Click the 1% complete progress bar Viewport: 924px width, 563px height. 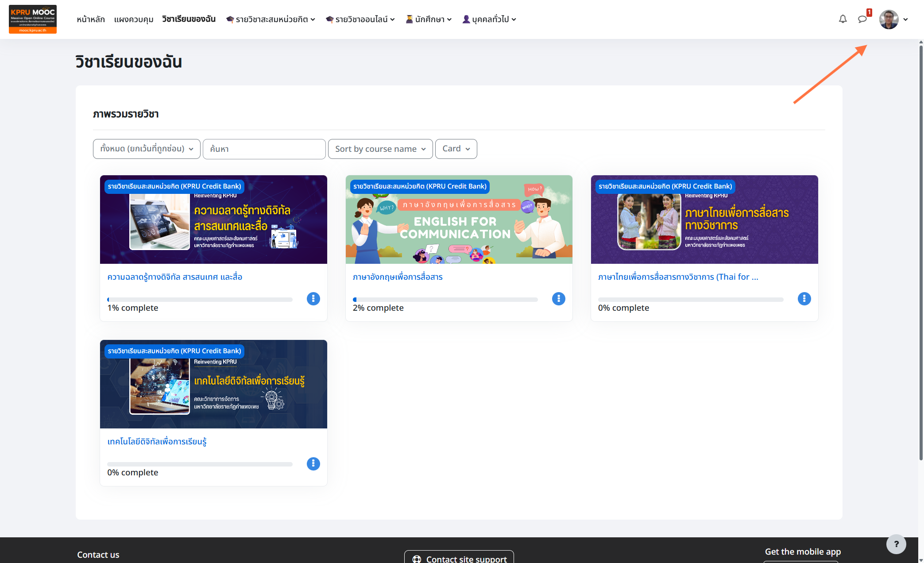click(x=200, y=300)
